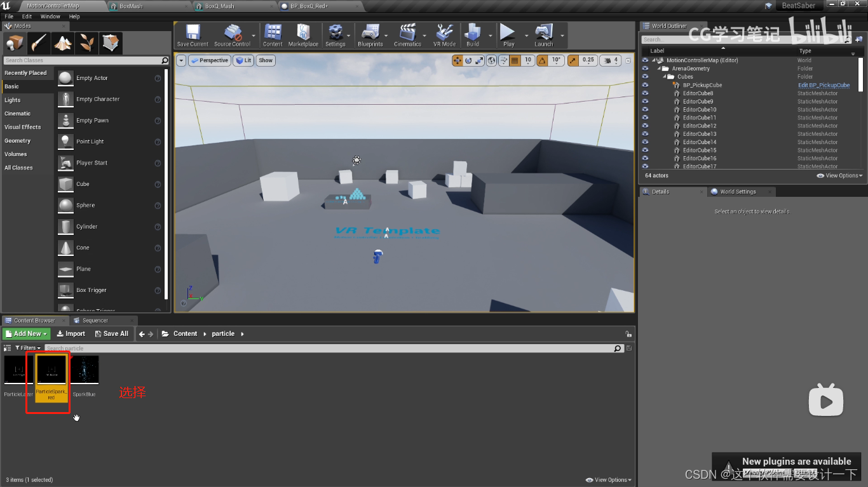
Task: Click the camera speed icon in viewport
Action: (609, 60)
